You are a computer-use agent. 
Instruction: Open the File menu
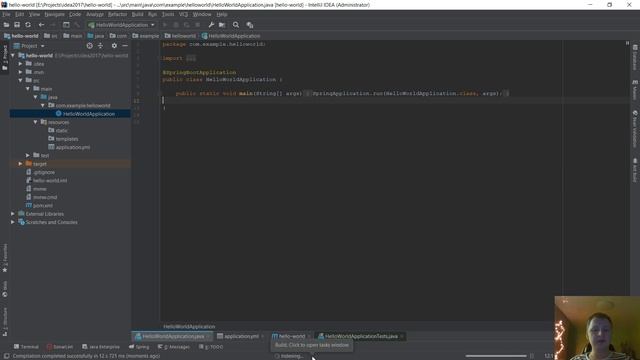pos(6,14)
